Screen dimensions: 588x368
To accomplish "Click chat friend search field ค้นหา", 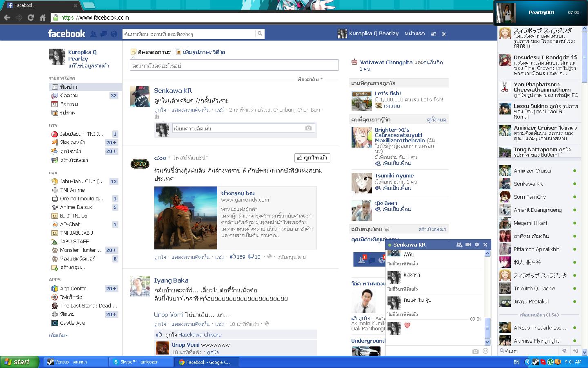I will 529,351.
